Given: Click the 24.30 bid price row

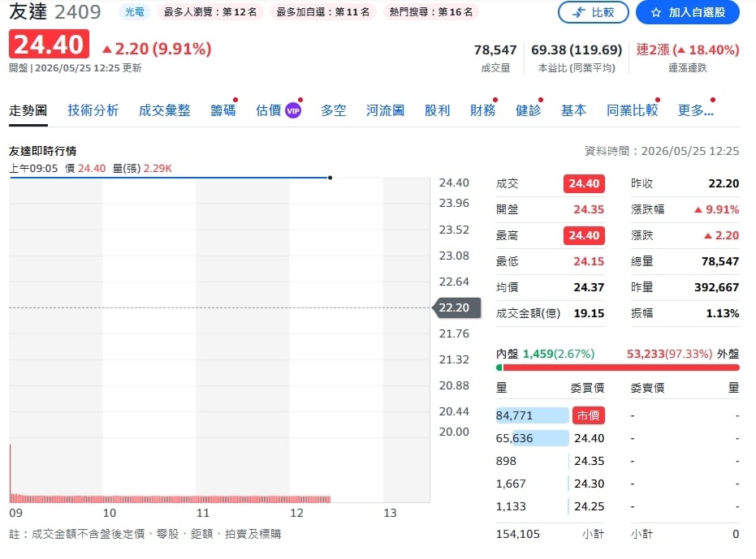Looking at the screenshot, I should point(550,484).
